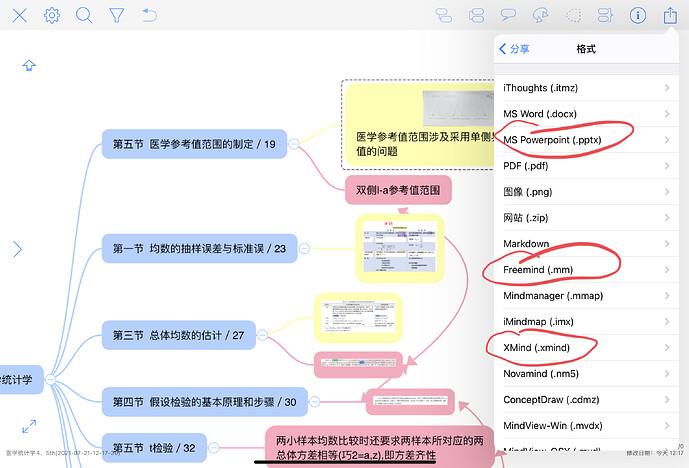
Task: Choose PDF (.pdf) format
Action: (586, 166)
